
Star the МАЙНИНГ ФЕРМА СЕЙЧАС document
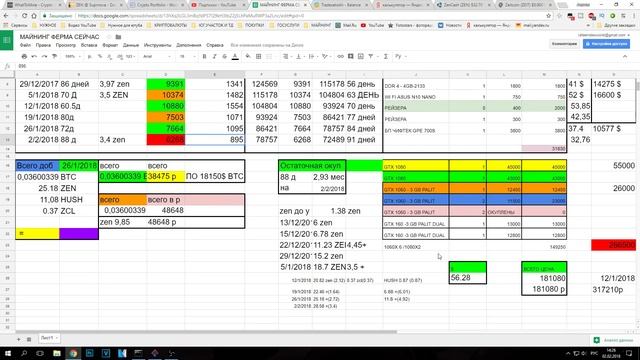click(109, 37)
